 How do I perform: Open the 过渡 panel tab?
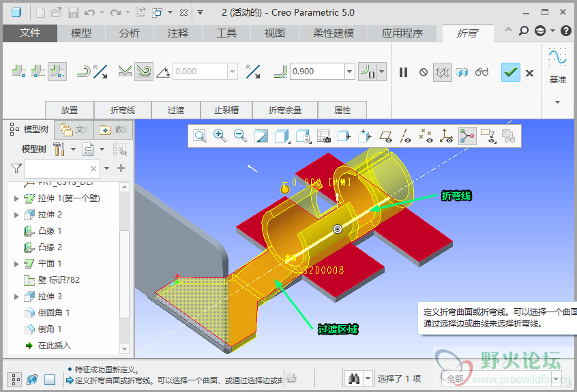(176, 110)
